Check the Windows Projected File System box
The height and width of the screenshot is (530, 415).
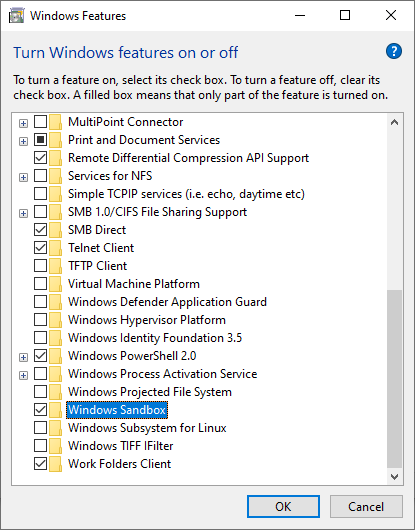[41, 392]
